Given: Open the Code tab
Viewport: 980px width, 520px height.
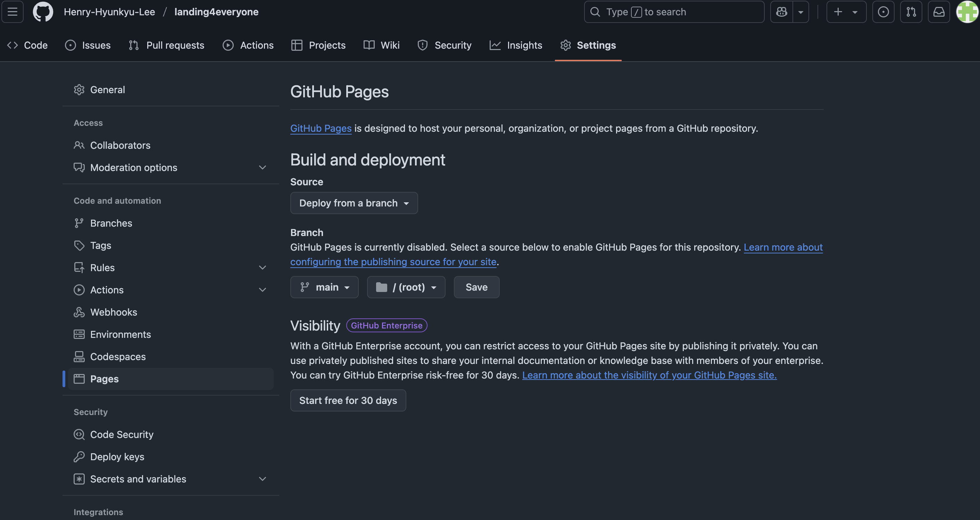Looking at the screenshot, I should point(27,45).
